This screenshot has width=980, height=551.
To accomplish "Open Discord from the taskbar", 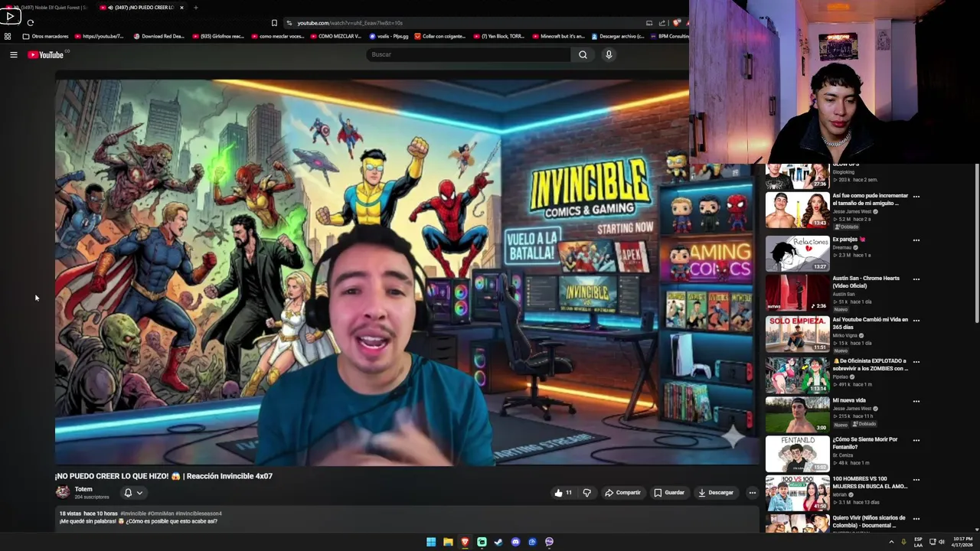I will (515, 542).
